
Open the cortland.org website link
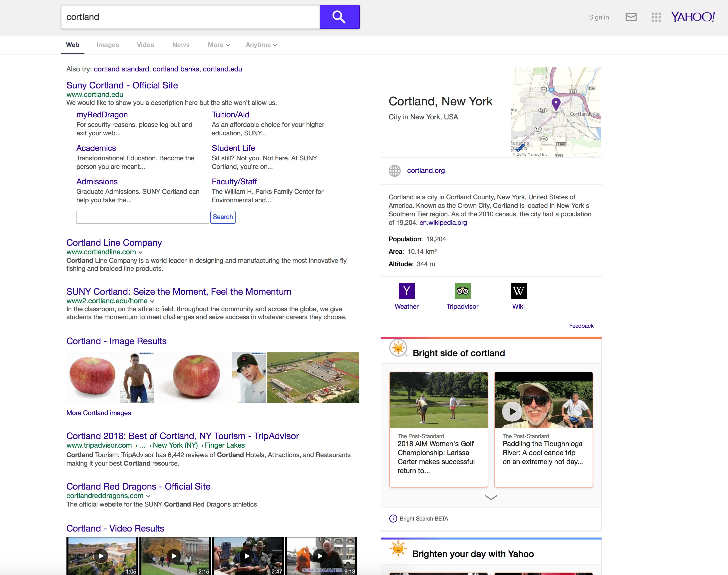[426, 170]
